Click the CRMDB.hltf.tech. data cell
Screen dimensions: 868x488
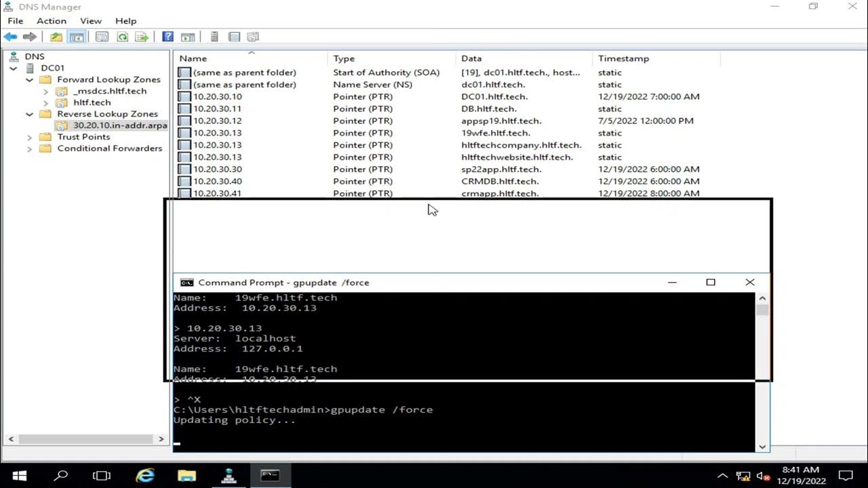click(500, 181)
